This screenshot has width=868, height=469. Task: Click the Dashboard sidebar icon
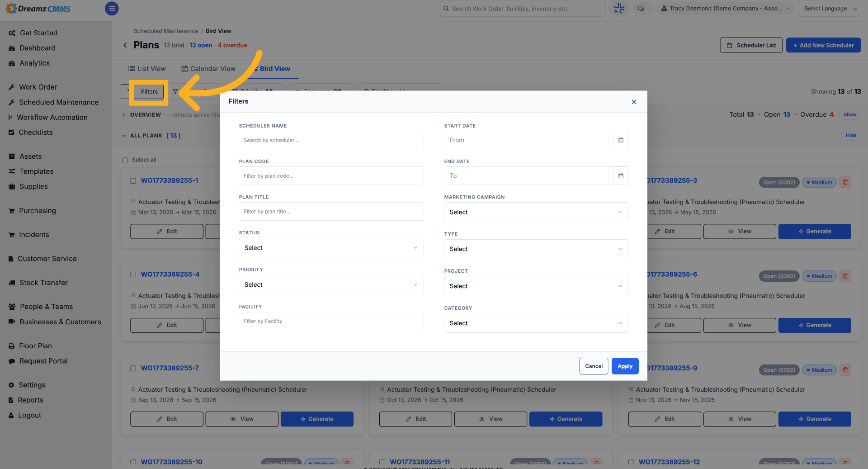click(x=12, y=48)
